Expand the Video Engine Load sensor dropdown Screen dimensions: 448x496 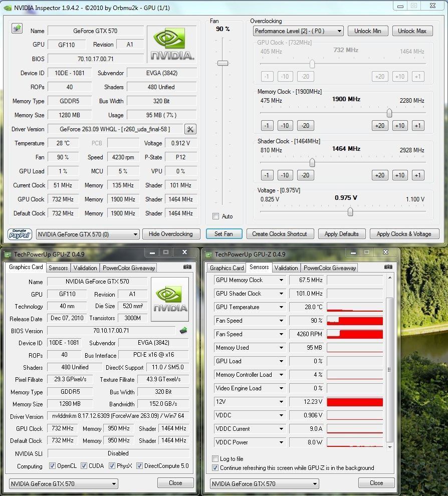pyautogui.click(x=281, y=388)
